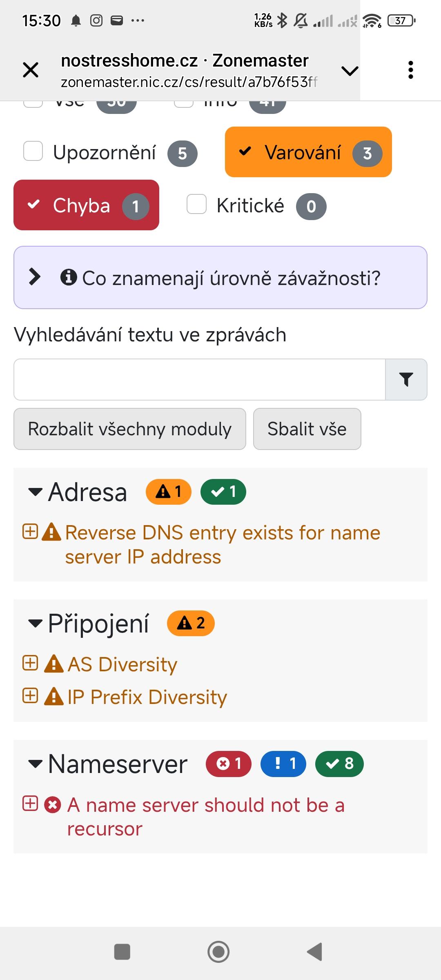Click the green passed badge in Adresa header
The height and width of the screenshot is (980, 441).
[223, 492]
